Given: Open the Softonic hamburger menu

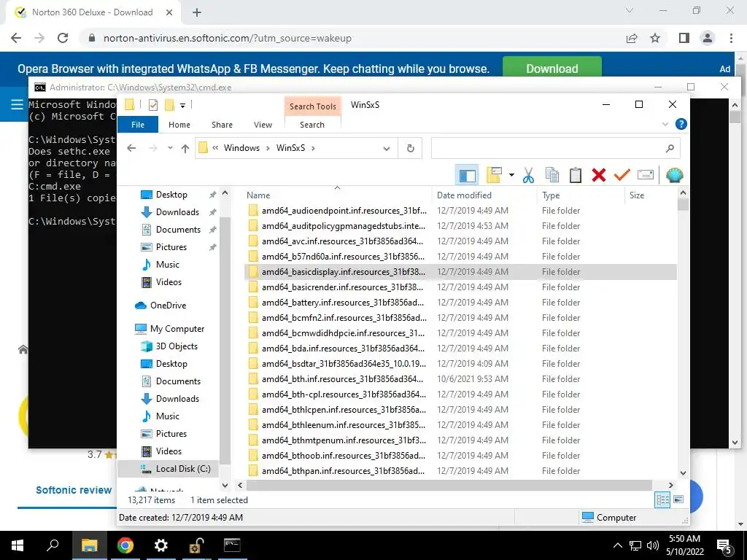Looking at the screenshot, I should (x=17, y=104).
